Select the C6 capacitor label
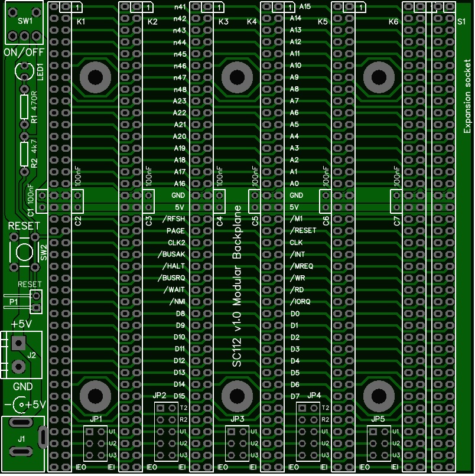The width and height of the screenshot is (475, 476). click(x=326, y=221)
